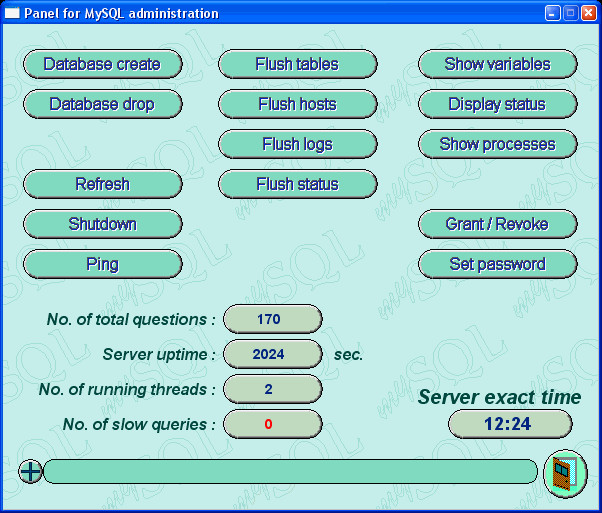Click the Flush hosts button
The image size is (602, 513).
click(x=298, y=104)
